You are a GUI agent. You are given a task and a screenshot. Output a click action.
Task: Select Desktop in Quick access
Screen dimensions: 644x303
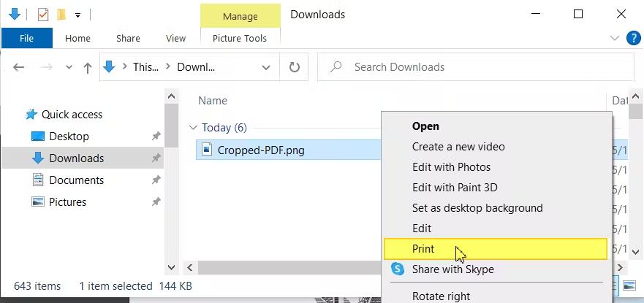click(x=69, y=137)
